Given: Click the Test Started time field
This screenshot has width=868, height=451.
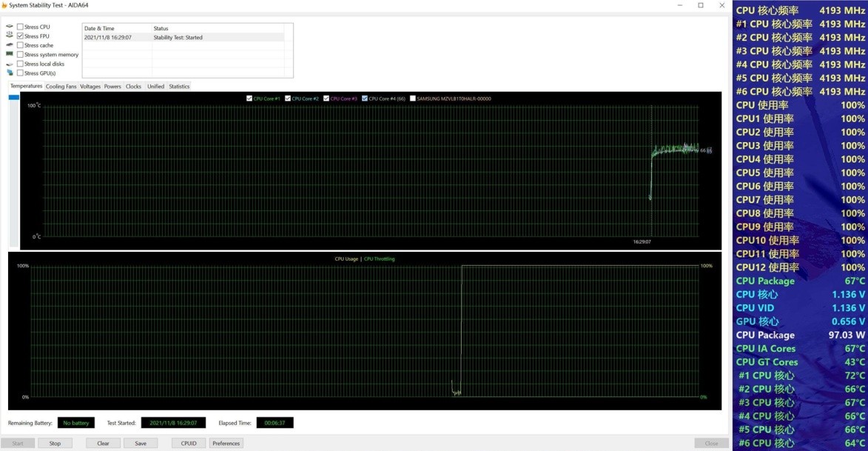Looking at the screenshot, I should (173, 423).
